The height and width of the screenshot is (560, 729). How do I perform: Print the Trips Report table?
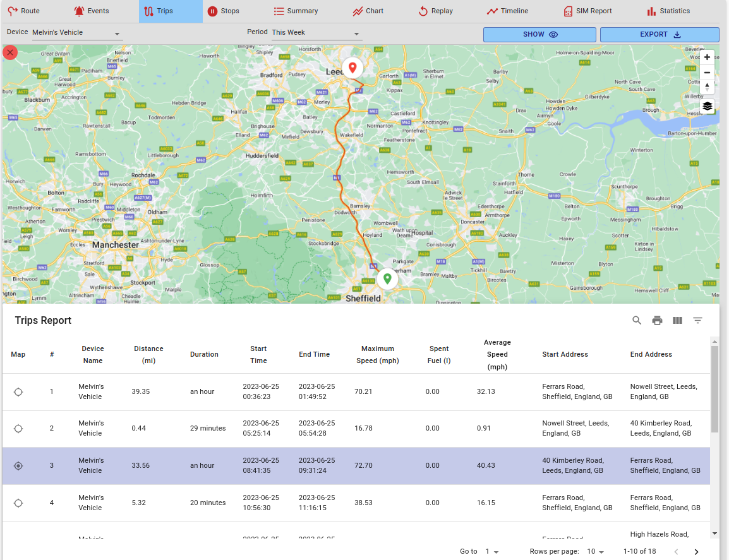pos(657,320)
